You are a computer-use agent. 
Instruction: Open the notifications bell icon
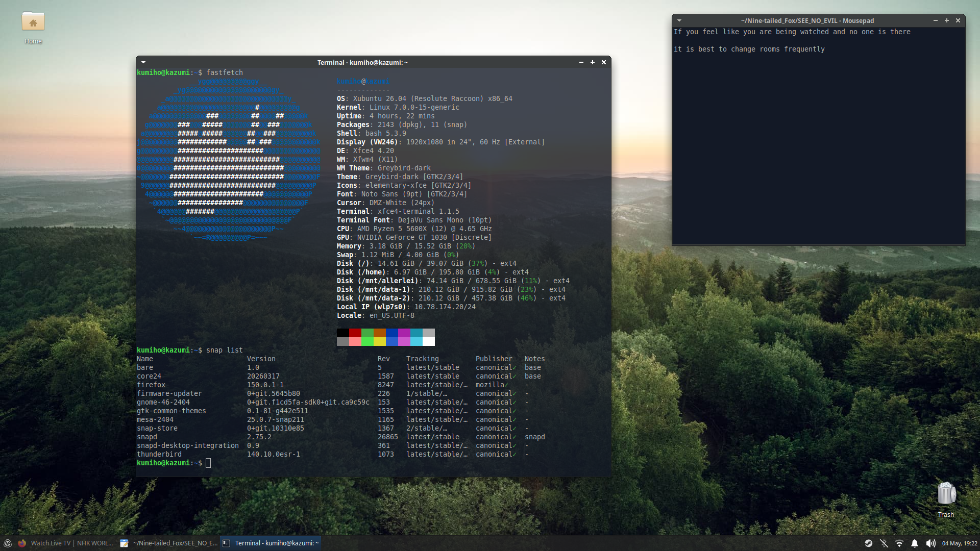[x=915, y=543]
